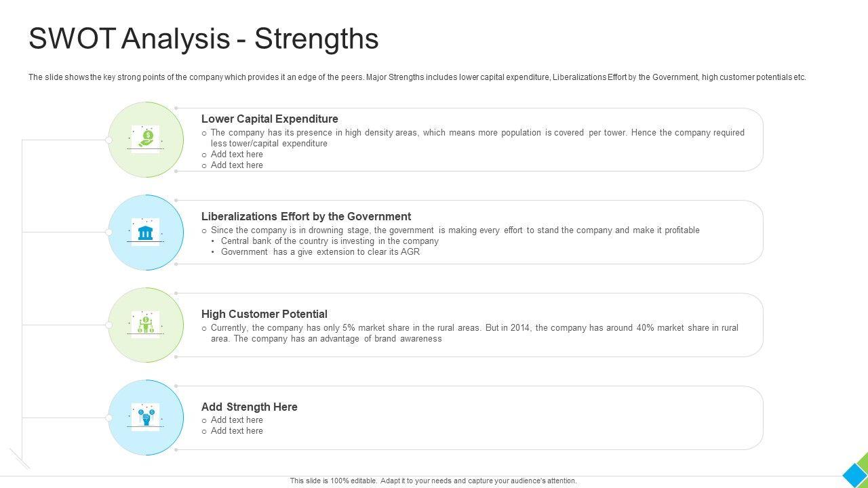Screen dimensions: 868x488
Task: Select the bank building icon
Action: 146,232
